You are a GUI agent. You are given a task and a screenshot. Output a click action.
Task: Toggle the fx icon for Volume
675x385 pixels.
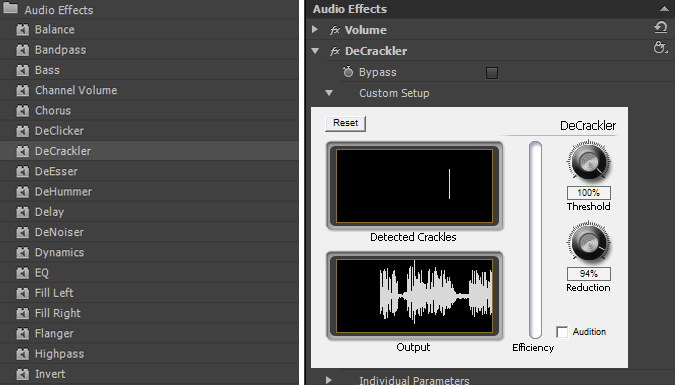[335, 30]
